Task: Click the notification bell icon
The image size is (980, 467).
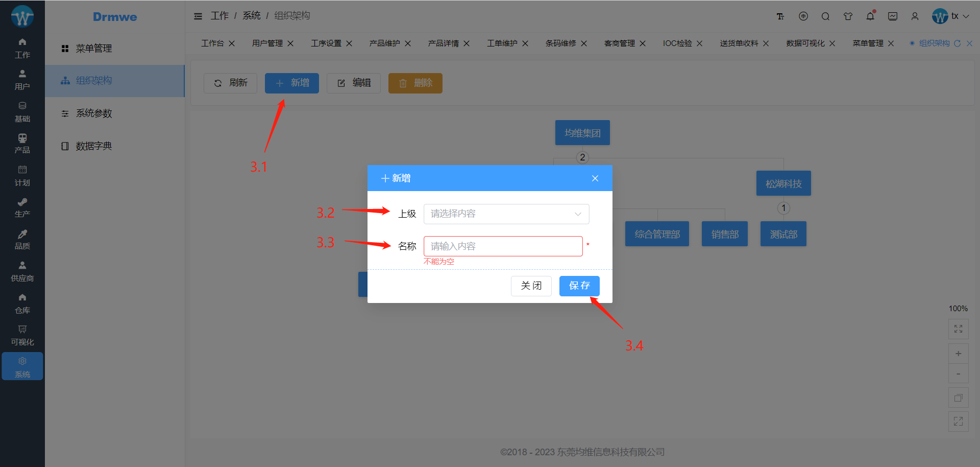Action: pyautogui.click(x=870, y=16)
